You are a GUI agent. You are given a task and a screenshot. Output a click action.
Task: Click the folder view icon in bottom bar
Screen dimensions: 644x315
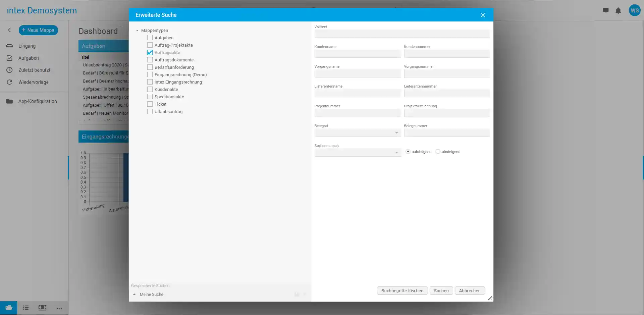9,308
